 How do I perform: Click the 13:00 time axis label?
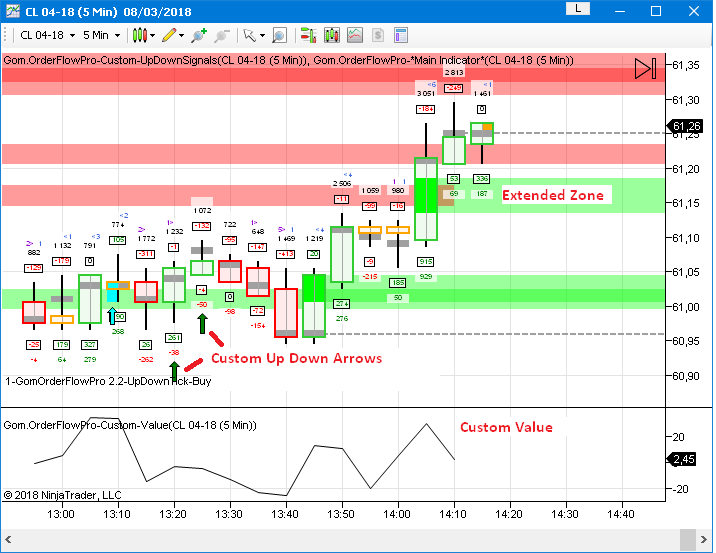click(x=61, y=514)
